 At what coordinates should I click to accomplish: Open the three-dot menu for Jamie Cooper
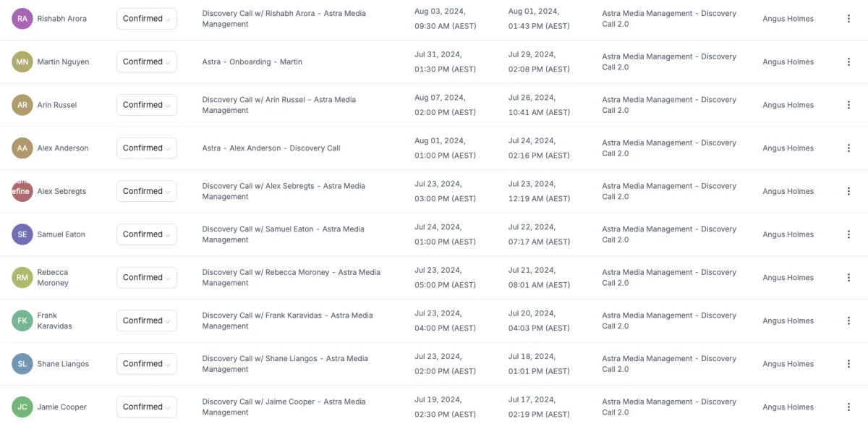pos(848,407)
